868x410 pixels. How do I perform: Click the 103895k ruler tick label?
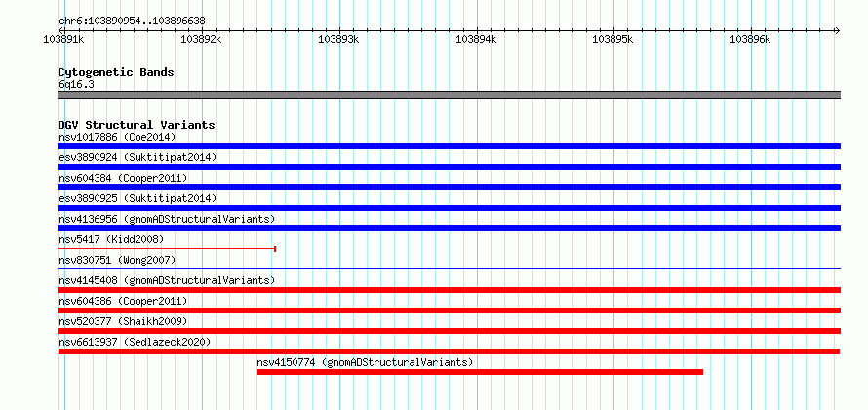tap(612, 39)
